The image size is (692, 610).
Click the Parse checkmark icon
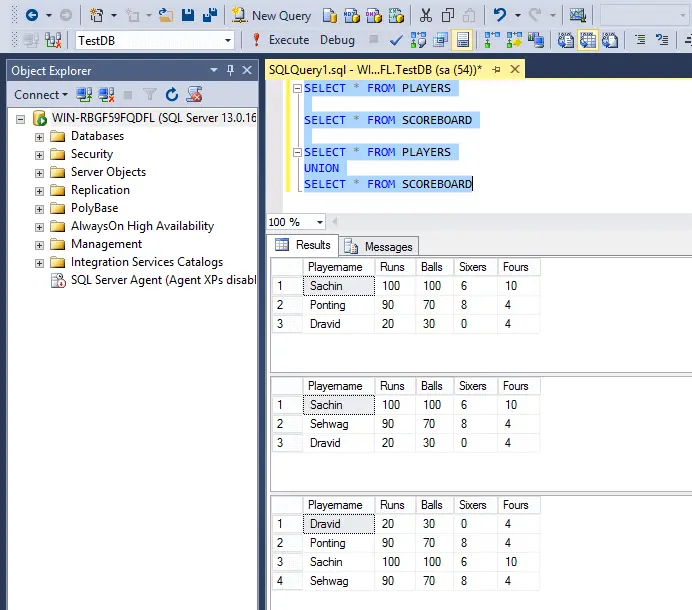point(396,41)
